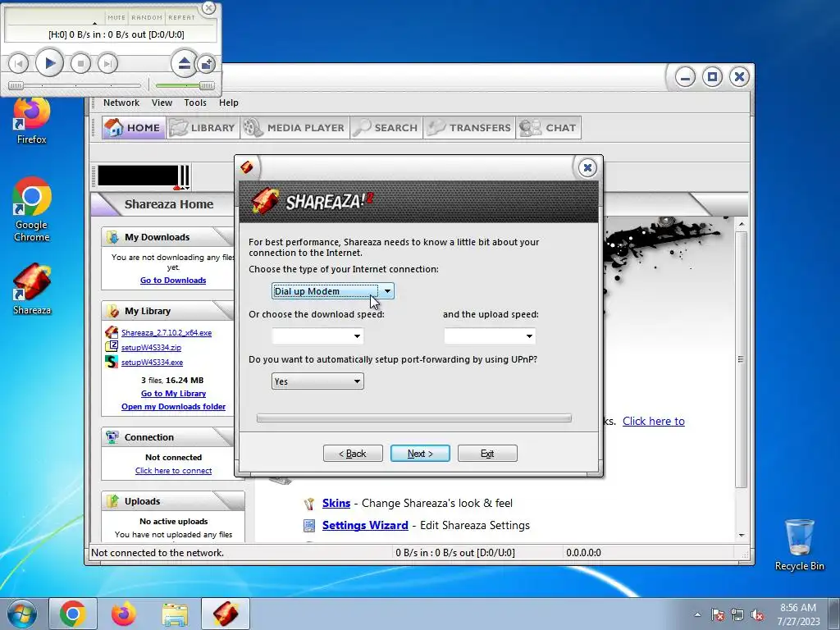Image resolution: width=840 pixels, height=630 pixels.
Task: Open the download speed dropdown
Action: click(317, 336)
